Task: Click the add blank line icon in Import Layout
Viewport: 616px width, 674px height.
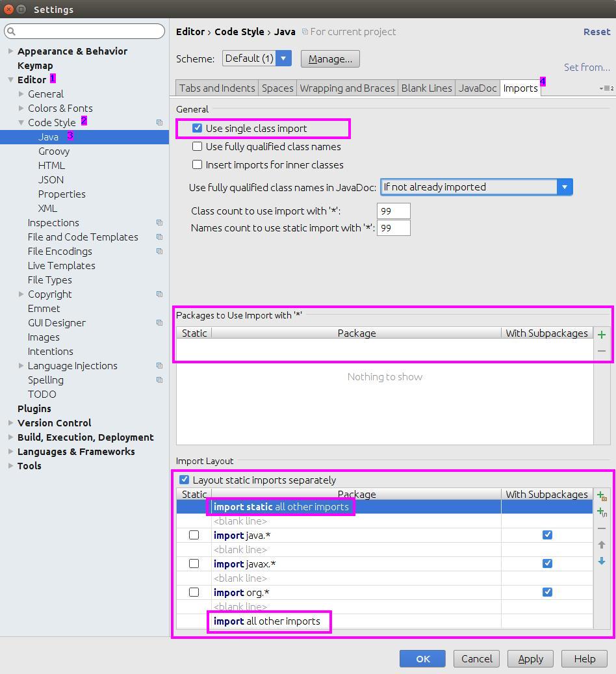Action: coord(601,512)
